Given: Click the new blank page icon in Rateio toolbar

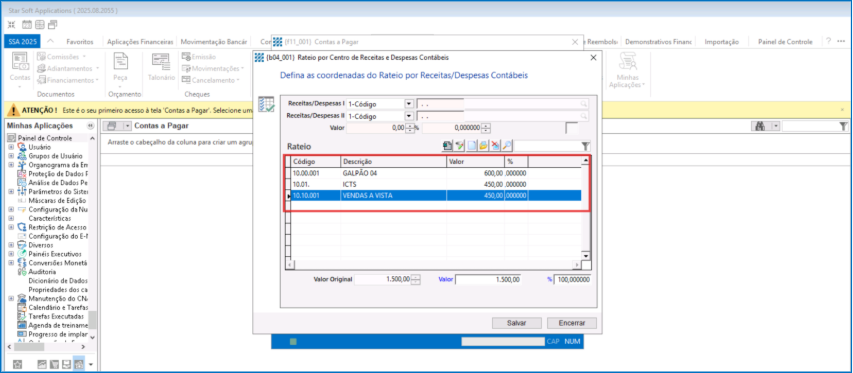Looking at the screenshot, I should [472, 146].
